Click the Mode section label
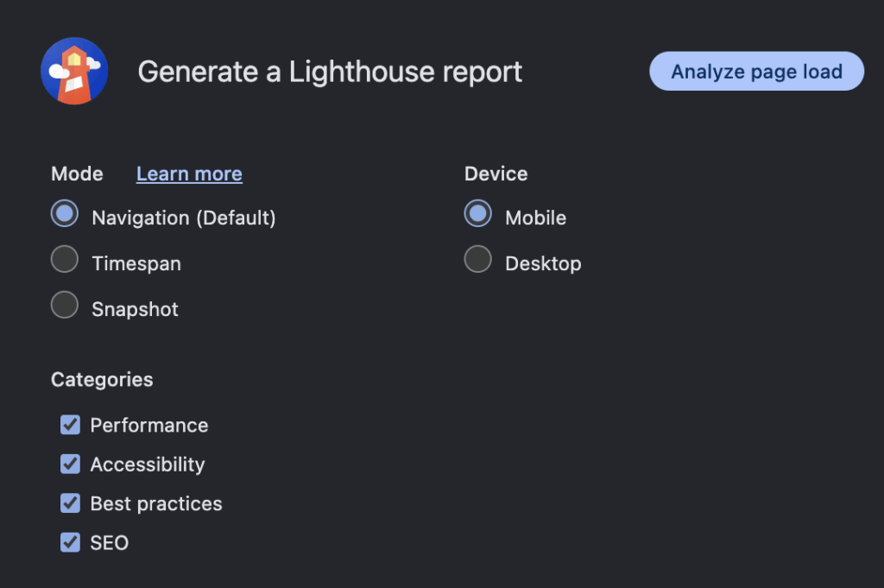884x588 pixels. pyautogui.click(x=77, y=174)
